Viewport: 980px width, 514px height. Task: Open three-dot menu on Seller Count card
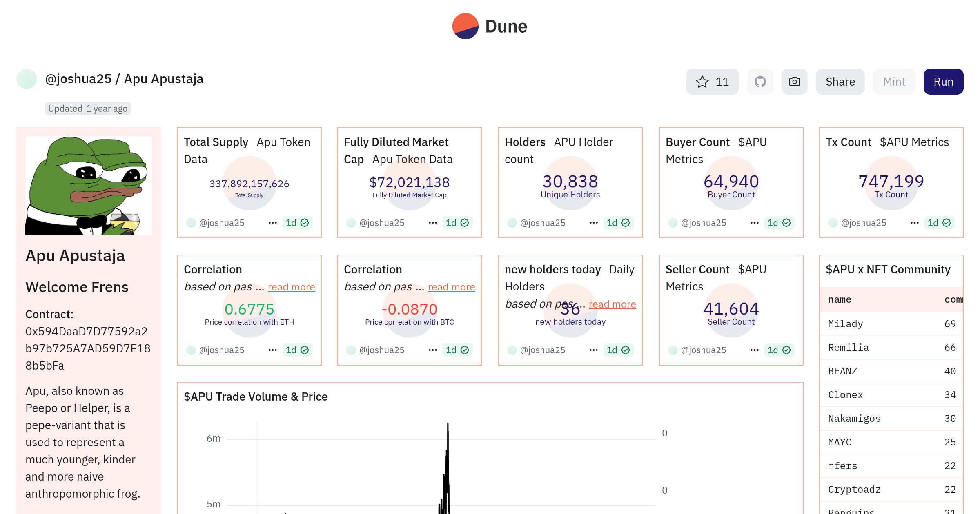(754, 350)
